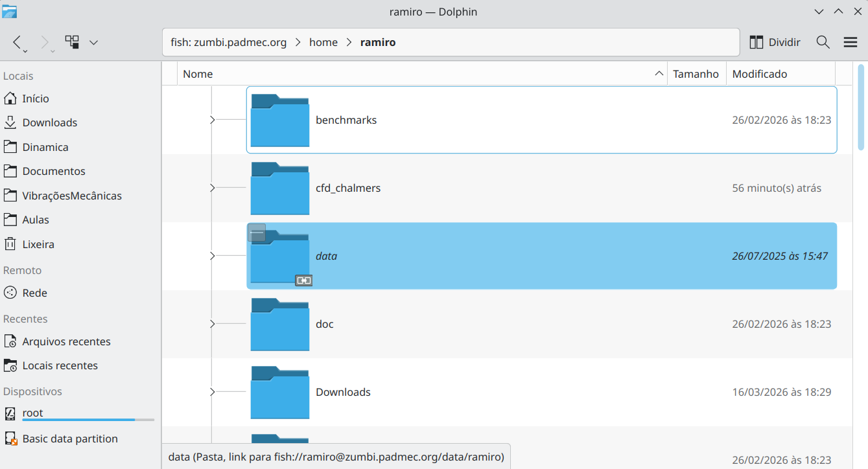Click the data folder name text
Viewport: 868px width, 469px height.
tap(327, 256)
